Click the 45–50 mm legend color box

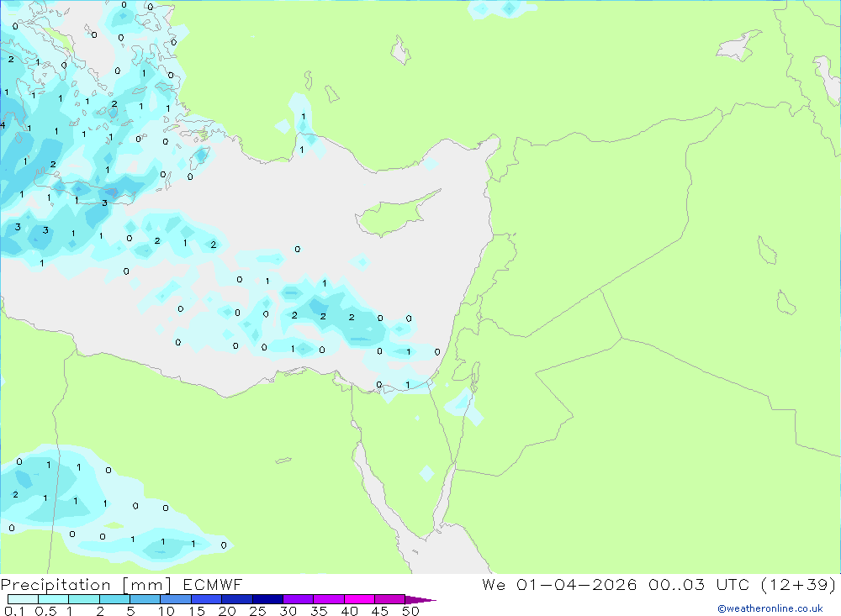click(x=390, y=599)
